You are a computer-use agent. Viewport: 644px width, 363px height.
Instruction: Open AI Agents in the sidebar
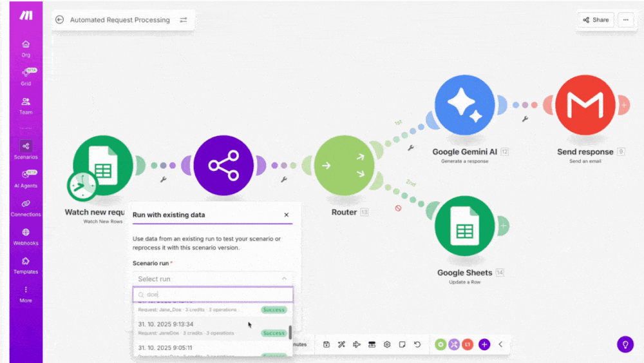[26, 179]
